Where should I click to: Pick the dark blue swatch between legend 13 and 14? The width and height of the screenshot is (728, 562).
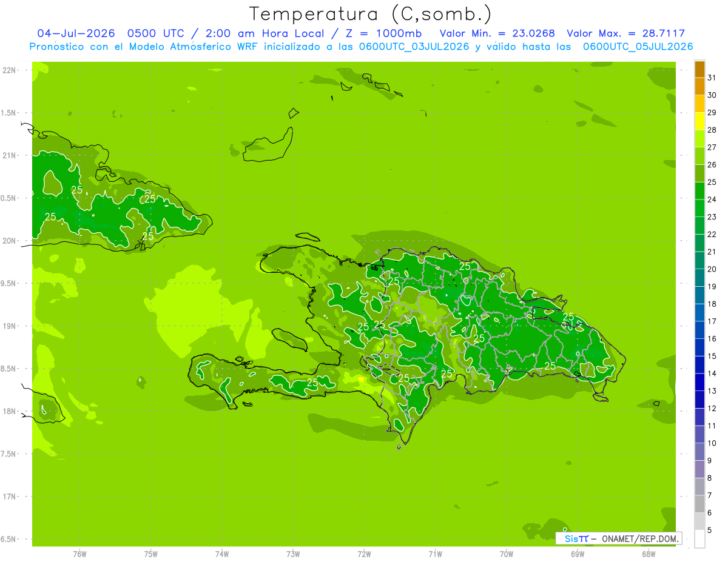(699, 382)
